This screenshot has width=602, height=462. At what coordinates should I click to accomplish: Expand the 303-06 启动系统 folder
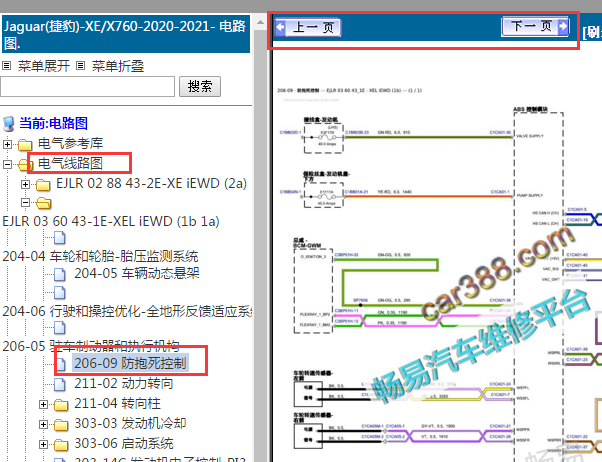tap(43, 444)
